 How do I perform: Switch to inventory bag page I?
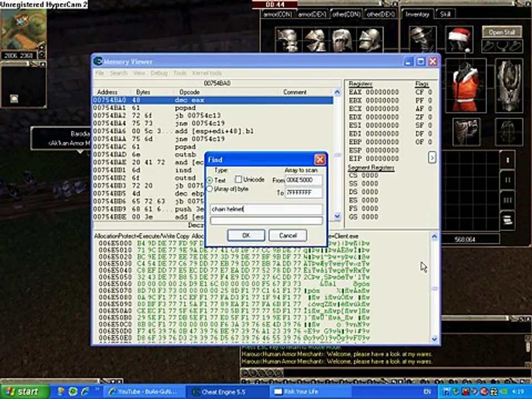[x=508, y=160]
